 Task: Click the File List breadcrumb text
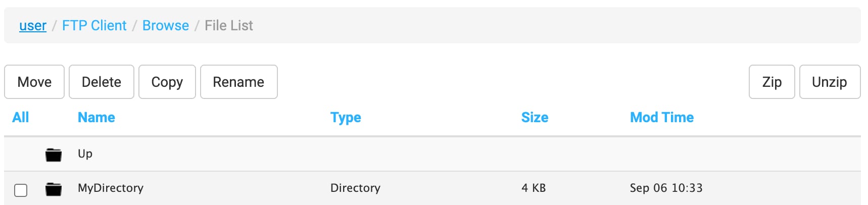coord(228,26)
